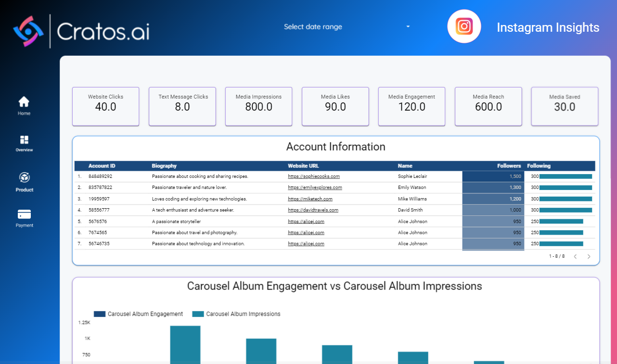Image resolution: width=617 pixels, height=364 pixels.
Task: Open alicej.com link for account 7674565
Action: [x=306, y=233]
